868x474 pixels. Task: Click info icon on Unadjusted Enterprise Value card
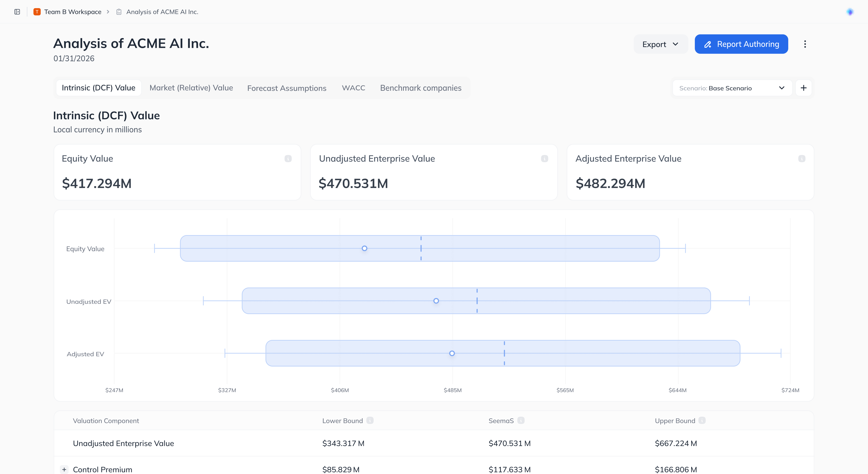544,159
